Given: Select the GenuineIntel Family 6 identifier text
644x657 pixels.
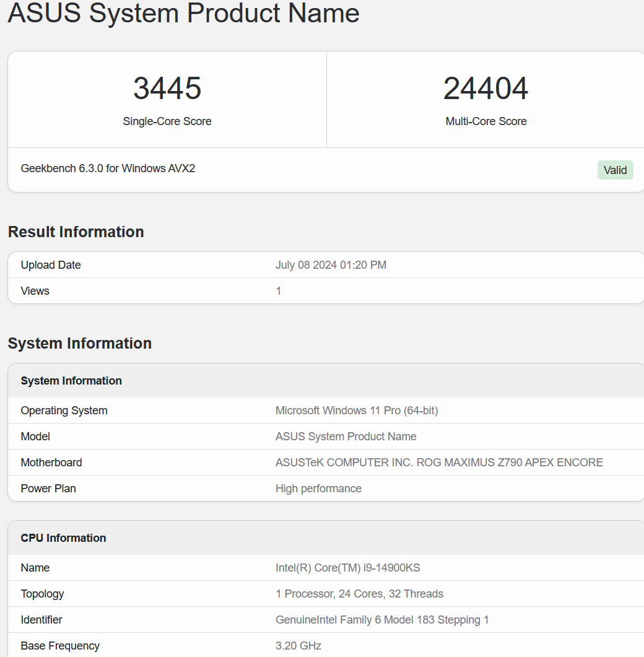Looking at the screenshot, I should pyautogui.click(x=382, y=619).
